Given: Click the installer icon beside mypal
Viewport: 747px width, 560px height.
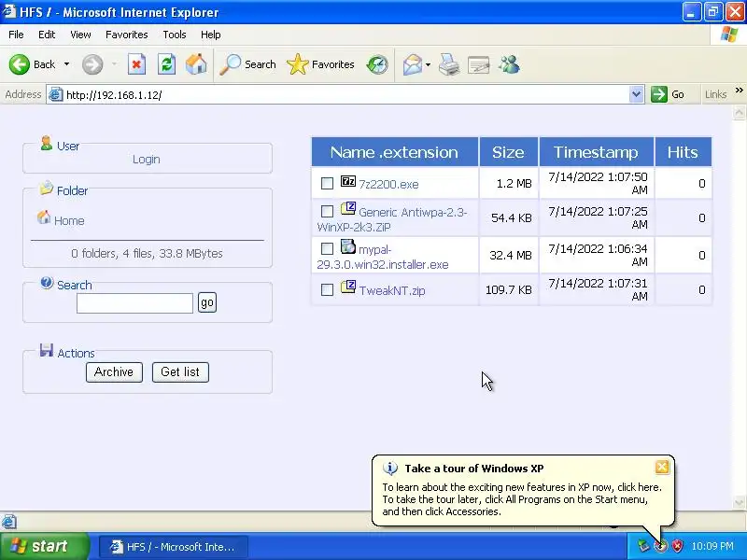Looking at the screenshot, I should [x=347, y=246].
